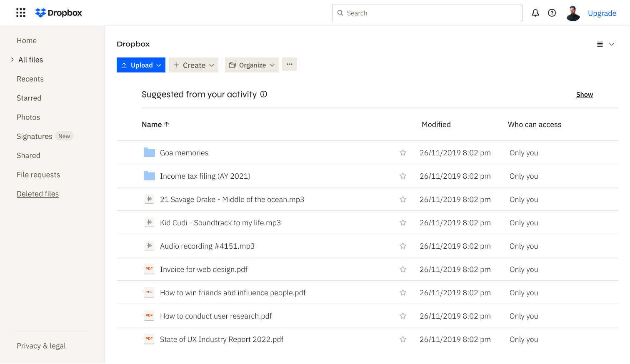Screen dimensions: 630x364
Task: Open notifications bell icon
Action: point(535,13)
